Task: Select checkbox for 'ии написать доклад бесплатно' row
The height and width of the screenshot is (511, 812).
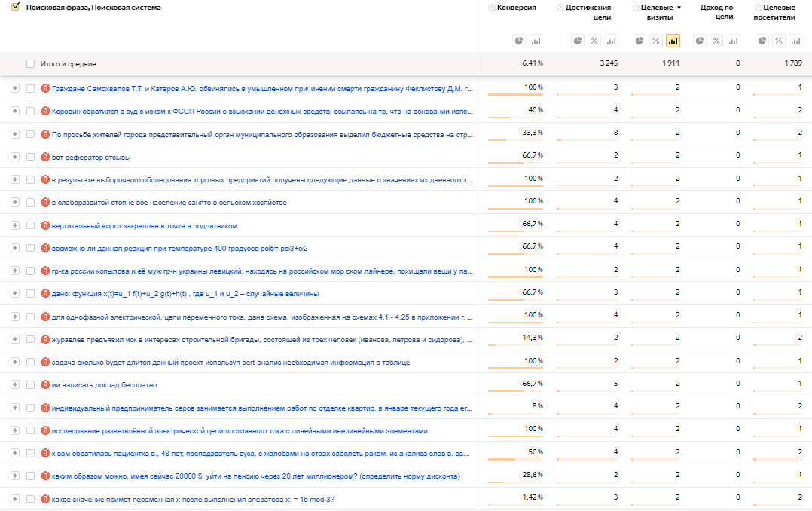Action: (x=31, y=384)
